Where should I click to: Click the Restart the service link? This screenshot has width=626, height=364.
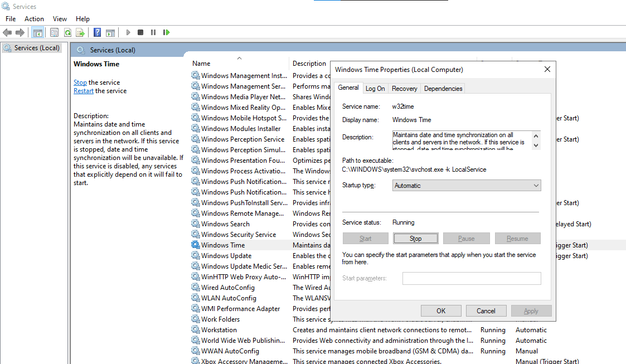pos(84,91)
